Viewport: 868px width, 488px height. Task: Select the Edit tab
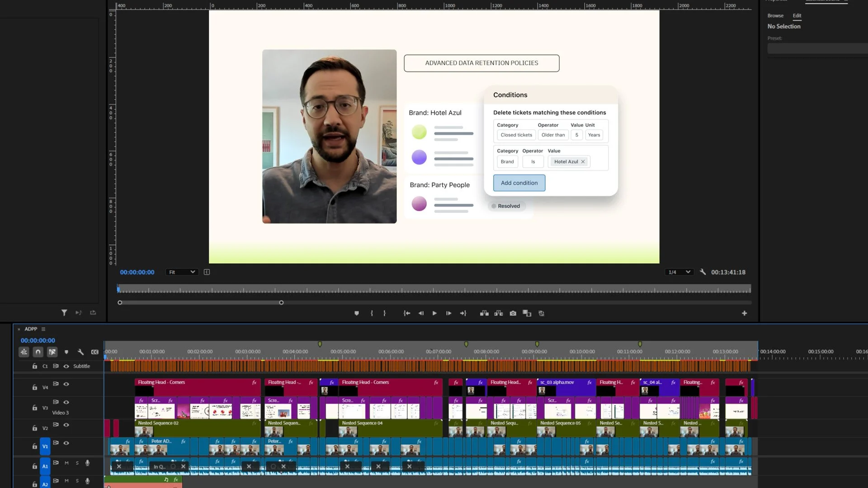point(797,15)
